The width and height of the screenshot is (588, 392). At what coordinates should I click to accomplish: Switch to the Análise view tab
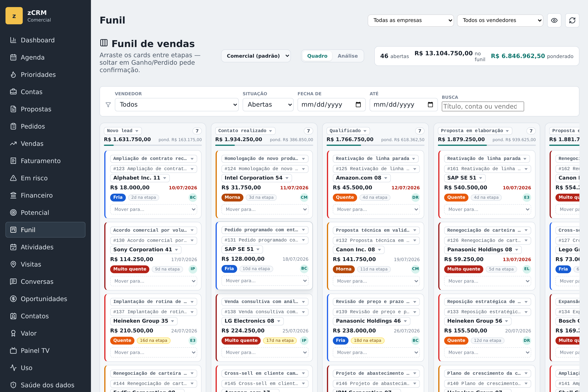(x=348, y=56)
